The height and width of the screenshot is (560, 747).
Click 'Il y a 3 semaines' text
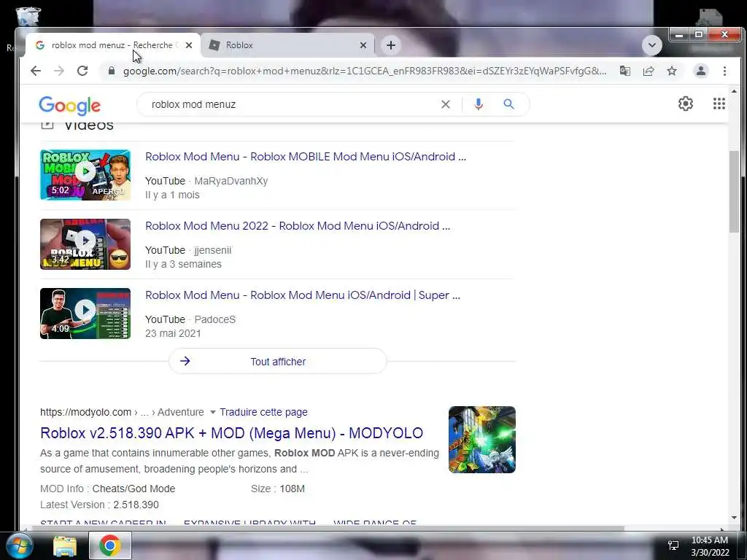tap(183, 264)
